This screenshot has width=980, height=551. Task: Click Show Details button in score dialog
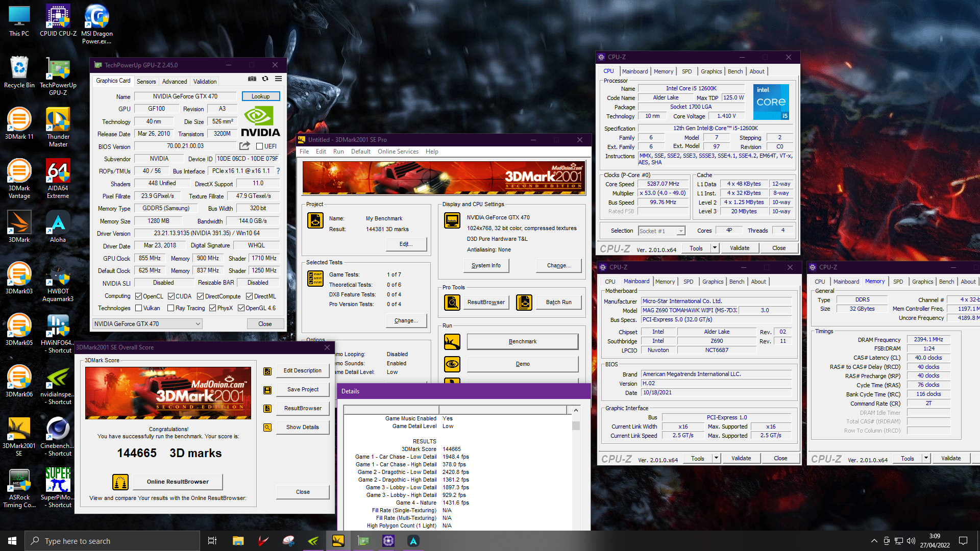click(x=303, y=428)
